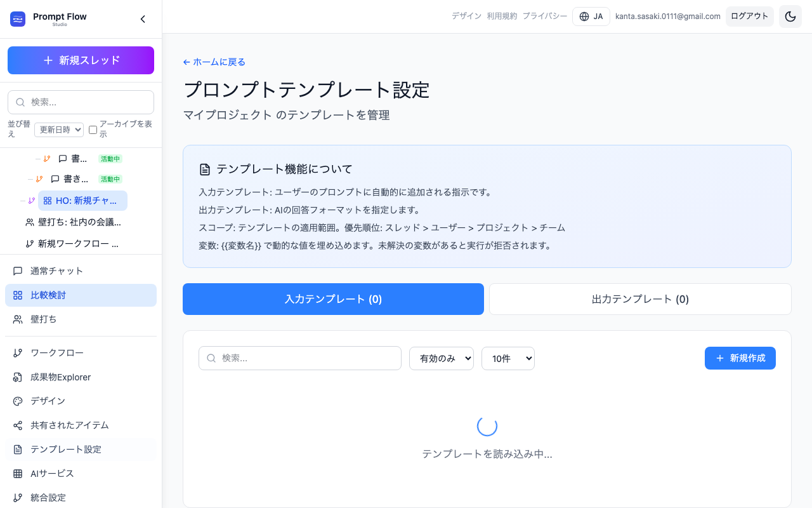Open the 利用規約 link
812x508 pixels.
[502, 17]
